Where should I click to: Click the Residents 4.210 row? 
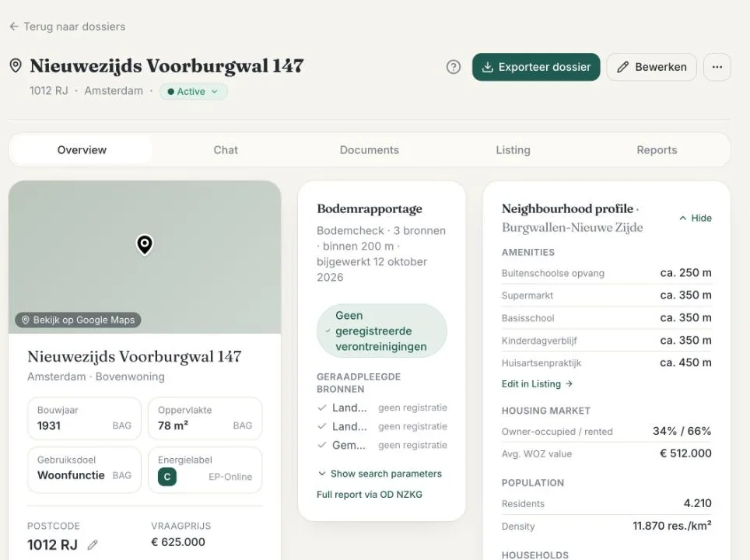point(606,503)
